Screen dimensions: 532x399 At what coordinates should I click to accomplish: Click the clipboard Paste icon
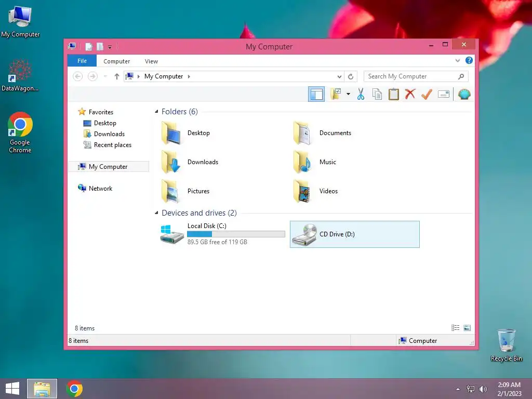tap(394, 94)
